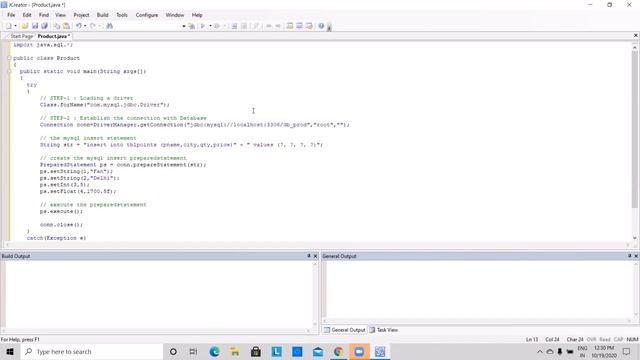Click the editor horizontal scrollbar track
The image size is (640, 360).
click(317, 244)
